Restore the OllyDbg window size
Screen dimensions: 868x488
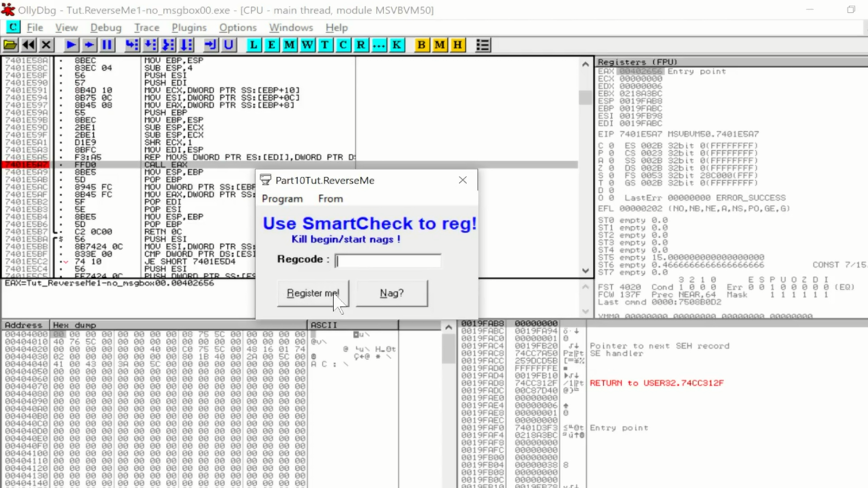pos(851,9)
